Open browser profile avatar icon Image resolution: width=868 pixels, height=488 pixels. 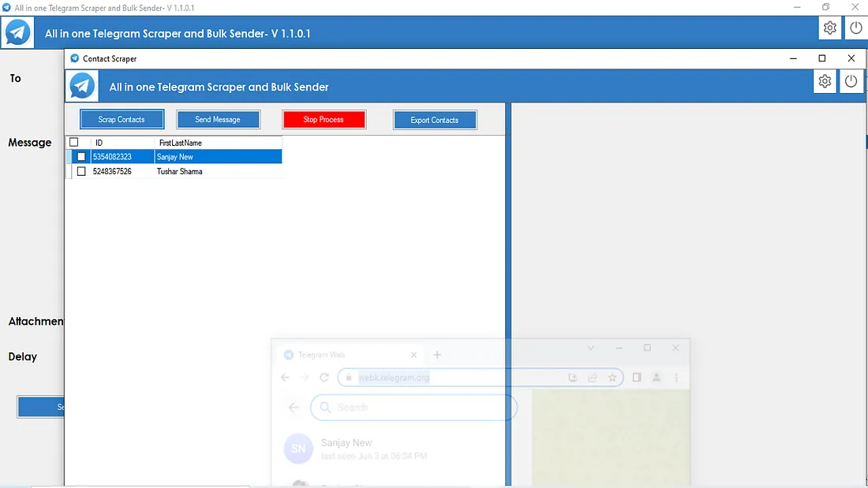click(x=657, y=378)
